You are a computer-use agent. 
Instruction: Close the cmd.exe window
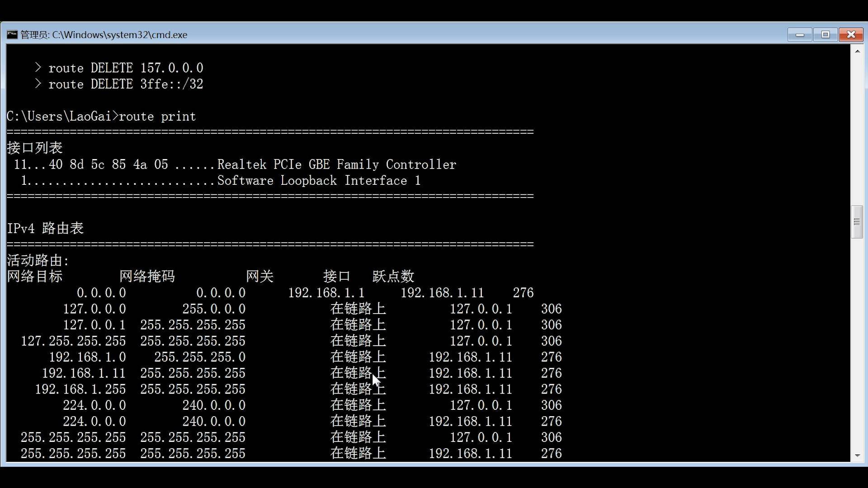851,35
